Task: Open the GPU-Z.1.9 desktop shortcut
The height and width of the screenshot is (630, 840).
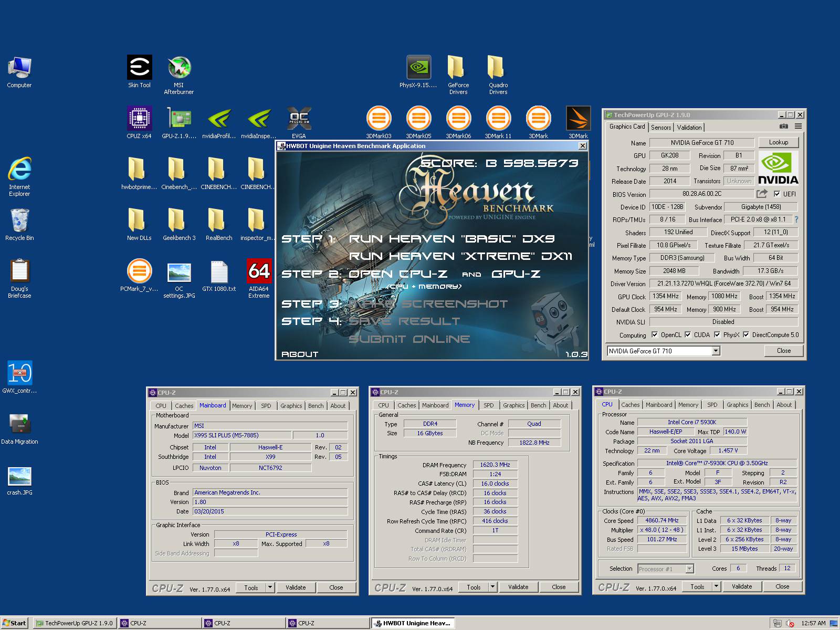Action: tap(179, 122)
